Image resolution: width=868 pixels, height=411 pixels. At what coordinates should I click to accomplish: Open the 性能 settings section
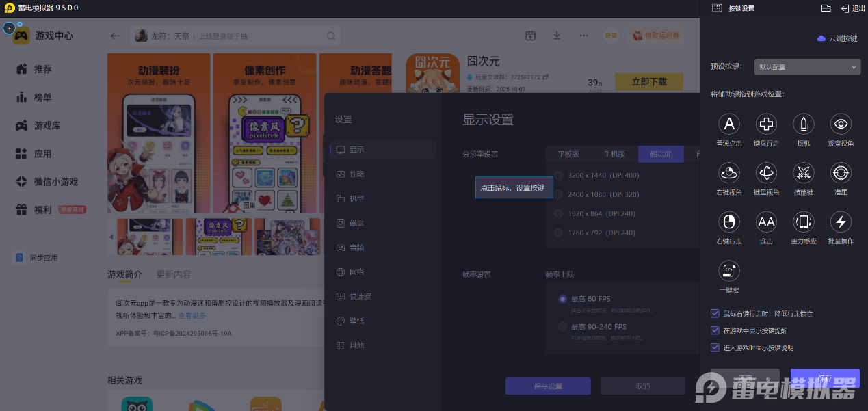356,174
